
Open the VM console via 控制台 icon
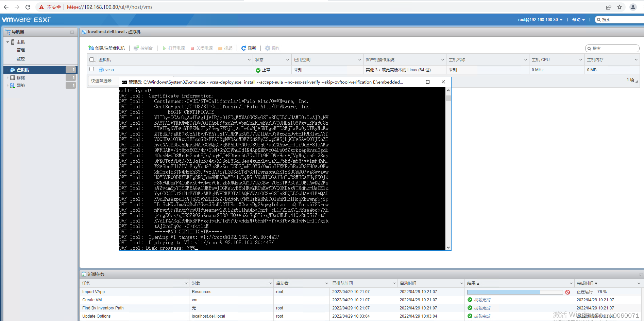[136, 48]
